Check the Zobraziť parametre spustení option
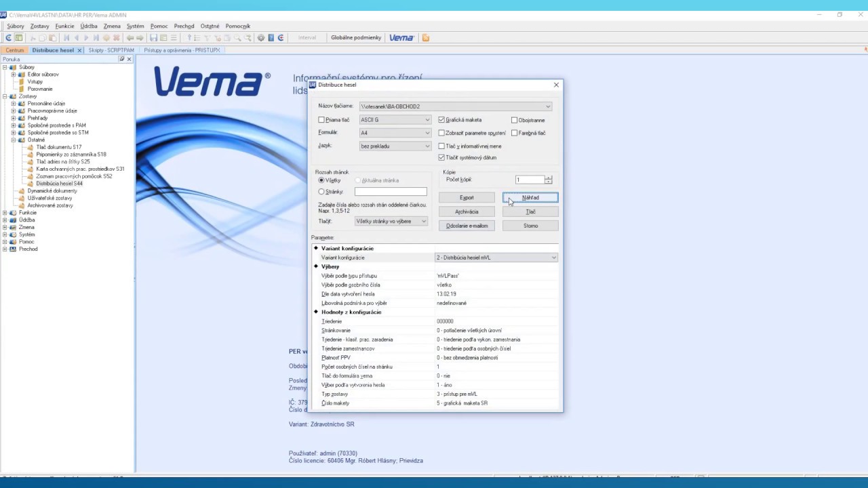868x488 pixels. point(441,133)
